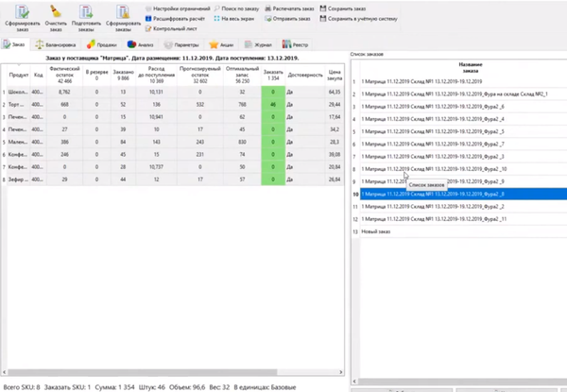The width and height of the screenshot is (567, 392).
Task: Click the 64,35 purchase price cell
Action: tap(335, 93)
